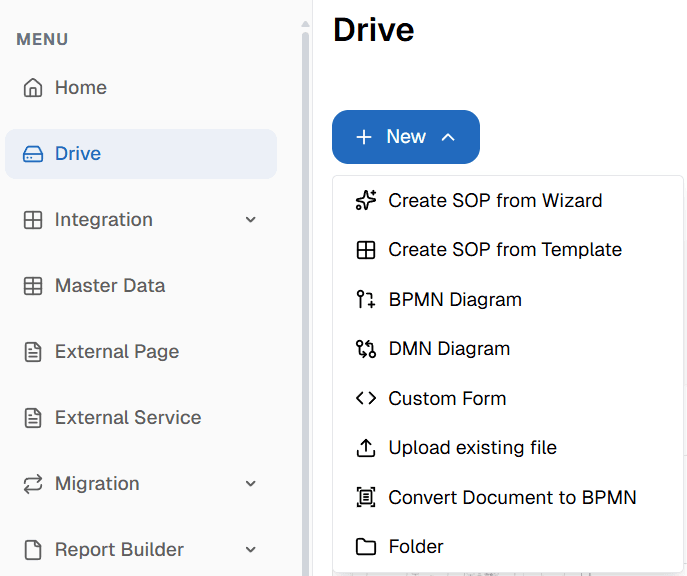Click the sidebar vertical scrollbar
The image size is (687, 576).
pos(306,300)
